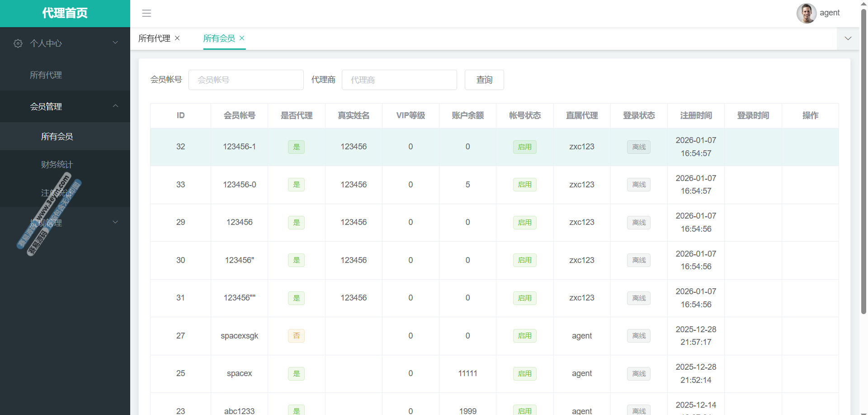Focus the 会员帐号 input field
The image size is (868, 415).
[246, 80]
